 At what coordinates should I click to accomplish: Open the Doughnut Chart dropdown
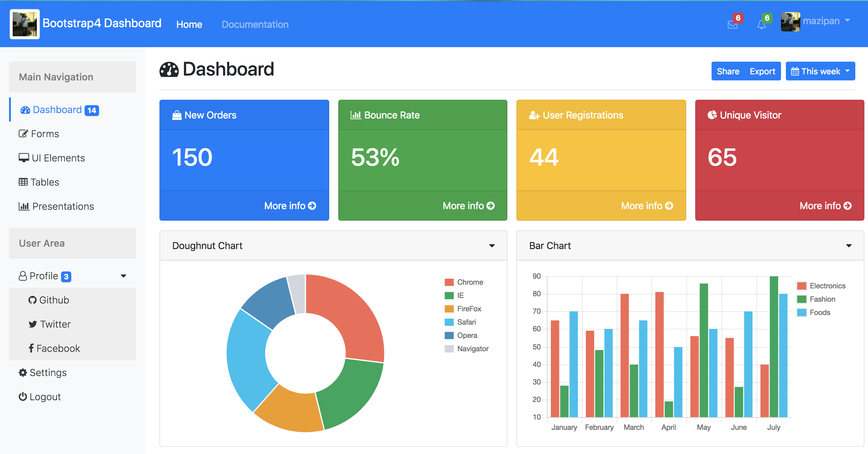(x=492, y=245)
